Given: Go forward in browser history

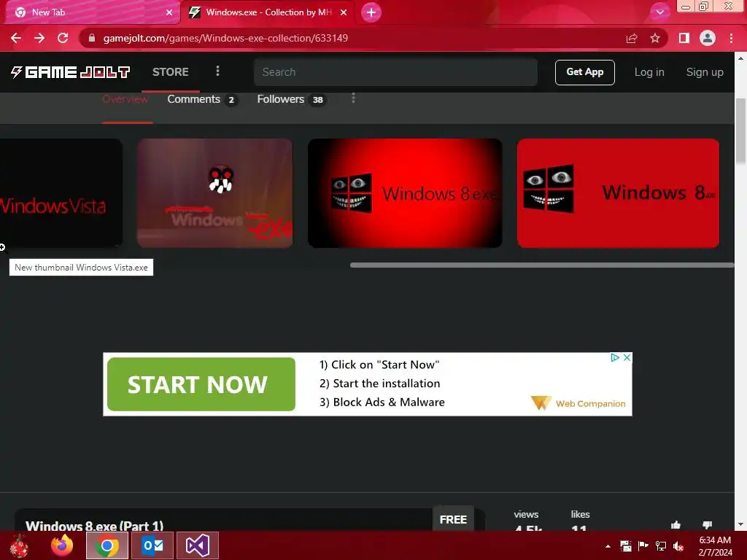Looking at the screenshot, I should click(39, 38).
